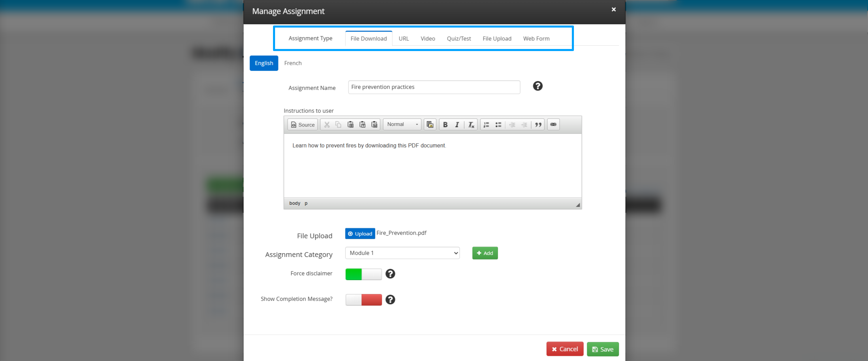Click the insert image icon in editor
This screenshot has width=868, height=361.
[x=430, y=125]
